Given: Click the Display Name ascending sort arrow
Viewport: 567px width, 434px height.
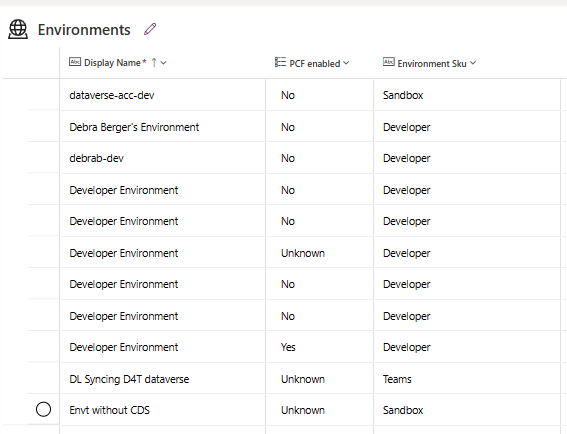Looking at the screenshot, I should (x=154, y=63).
